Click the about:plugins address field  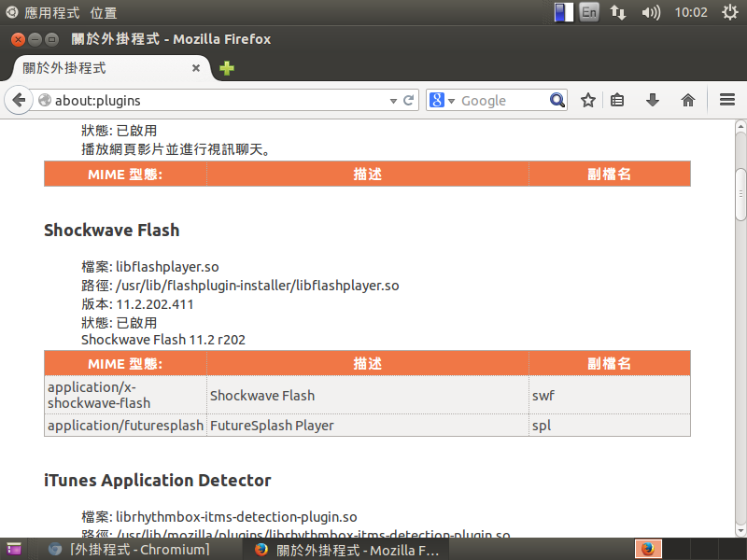[215, 101]
